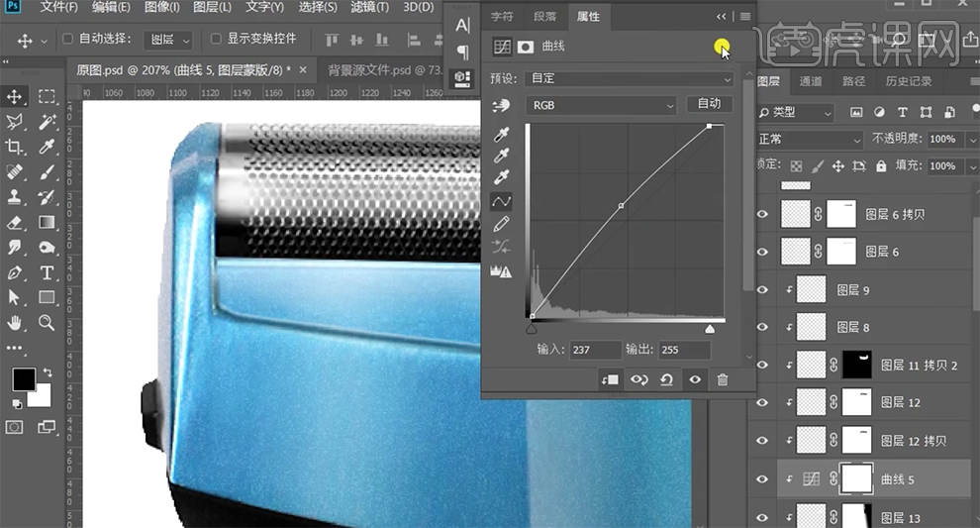Select the History Brush tool
Screen dimensions: 980x528
[47, 197]
